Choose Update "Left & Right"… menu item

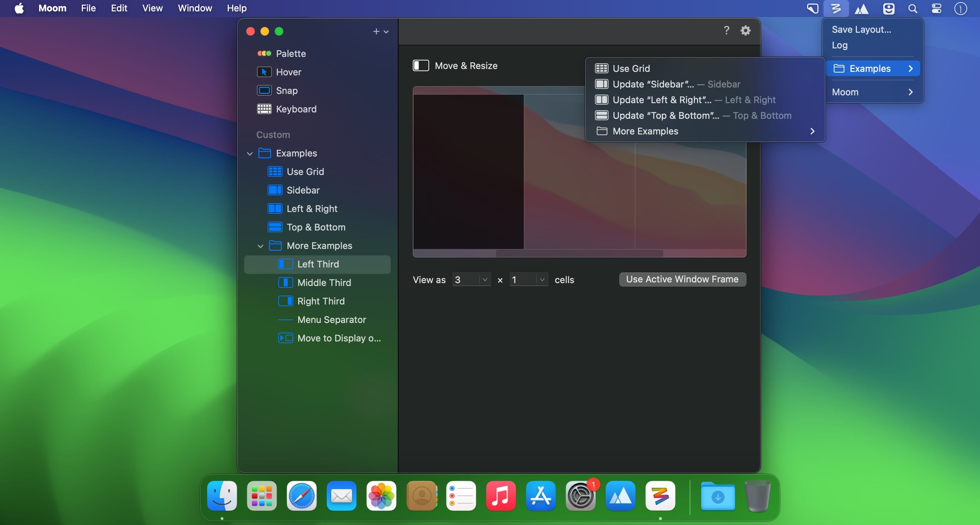pyautogui.click(x=705, y=100)
